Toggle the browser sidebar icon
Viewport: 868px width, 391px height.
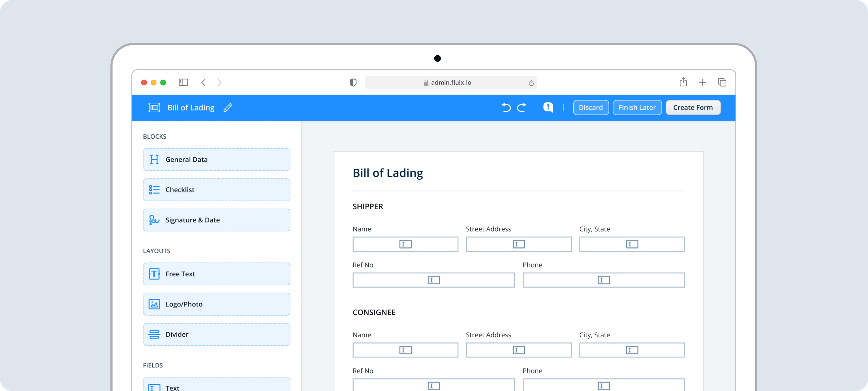click(183, 82)
